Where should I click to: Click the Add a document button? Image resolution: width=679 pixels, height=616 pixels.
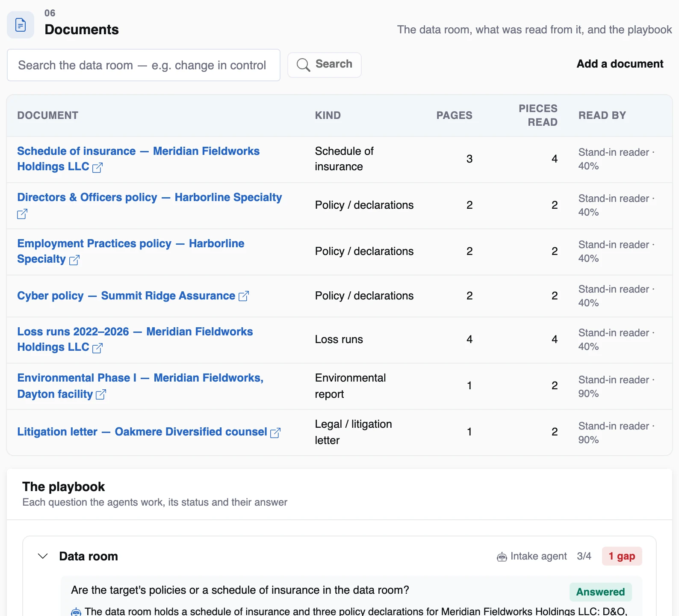coord(620,64)
